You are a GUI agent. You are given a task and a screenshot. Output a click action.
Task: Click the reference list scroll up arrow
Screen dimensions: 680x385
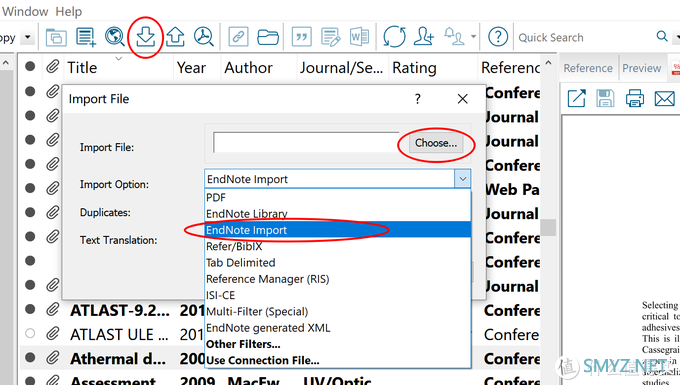coord(548,63)
